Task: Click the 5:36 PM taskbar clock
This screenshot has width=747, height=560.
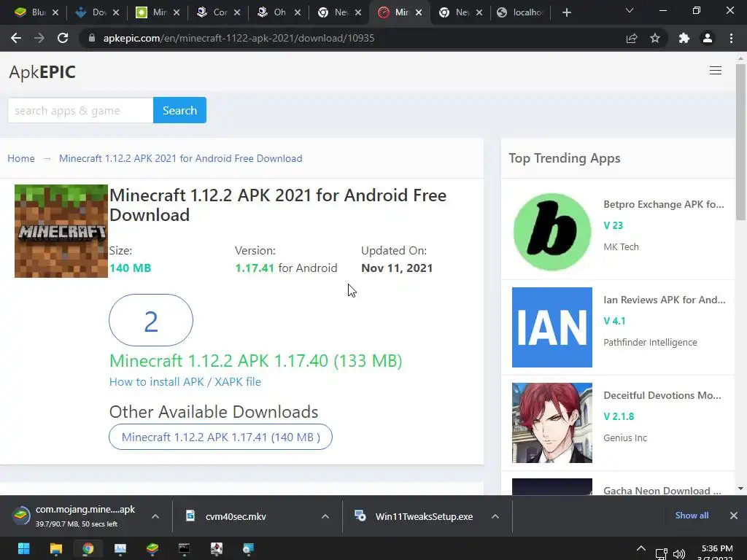Action: 716,548
